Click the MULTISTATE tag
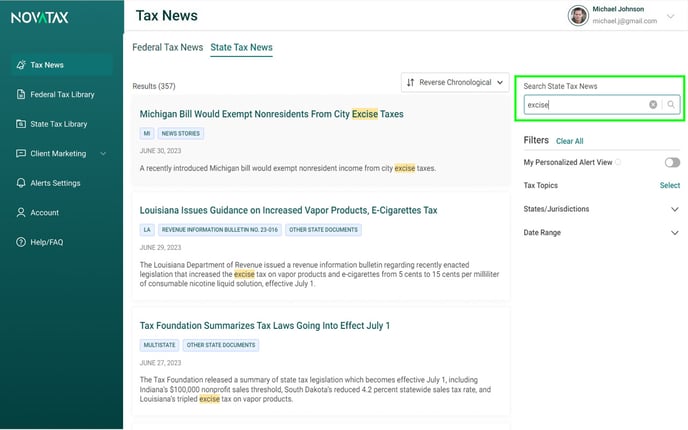 (x=159, y=345)
